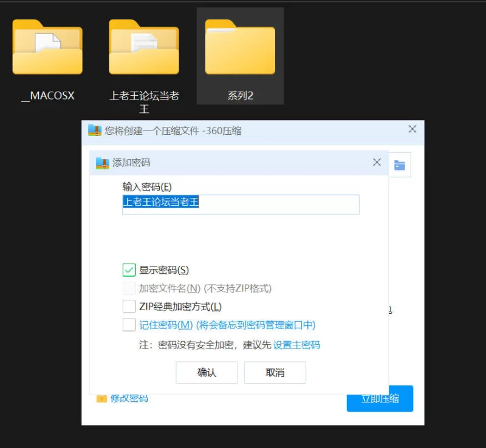Click the 输入密码(E) label
This screenshot has height=448, width=486.
[147, 187]
